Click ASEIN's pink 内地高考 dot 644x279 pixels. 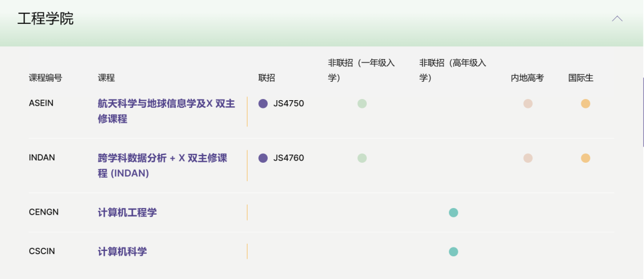click(528, 104)
